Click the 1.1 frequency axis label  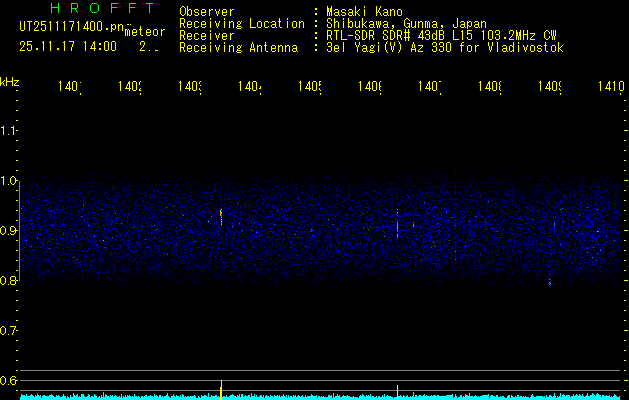(9, 131)
